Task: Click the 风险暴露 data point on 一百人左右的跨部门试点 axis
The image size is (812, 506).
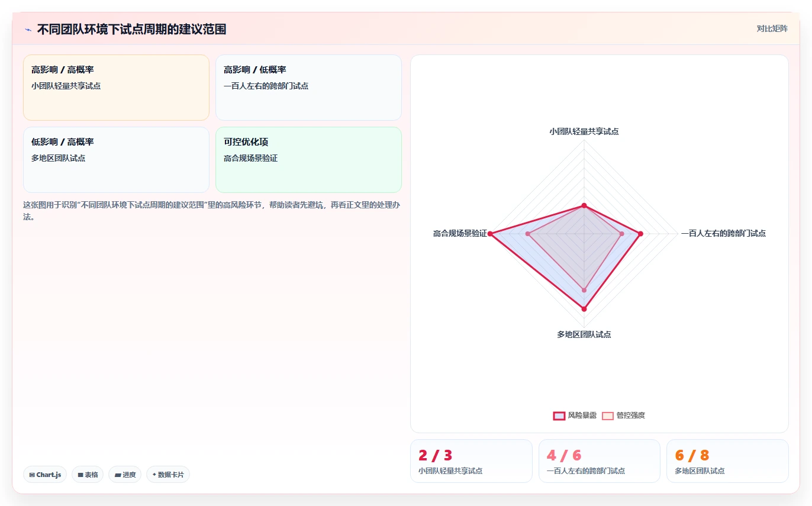Action: (x=640, y=234)
